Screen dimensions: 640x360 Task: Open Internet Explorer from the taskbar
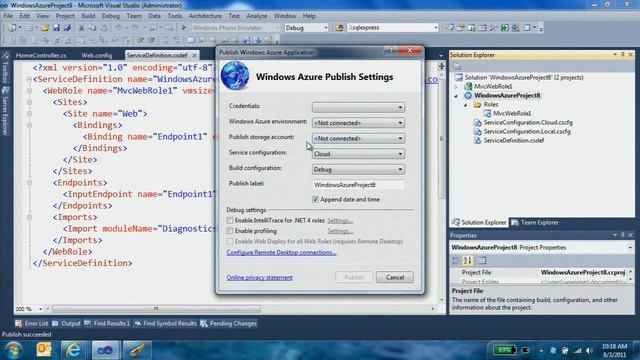click(x=73, y=350)
